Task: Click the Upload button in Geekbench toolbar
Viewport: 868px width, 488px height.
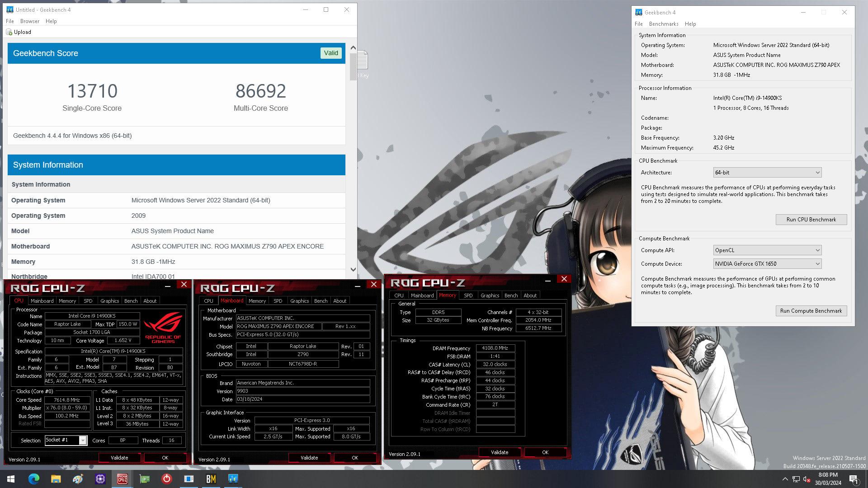Action: click(19, 32)
